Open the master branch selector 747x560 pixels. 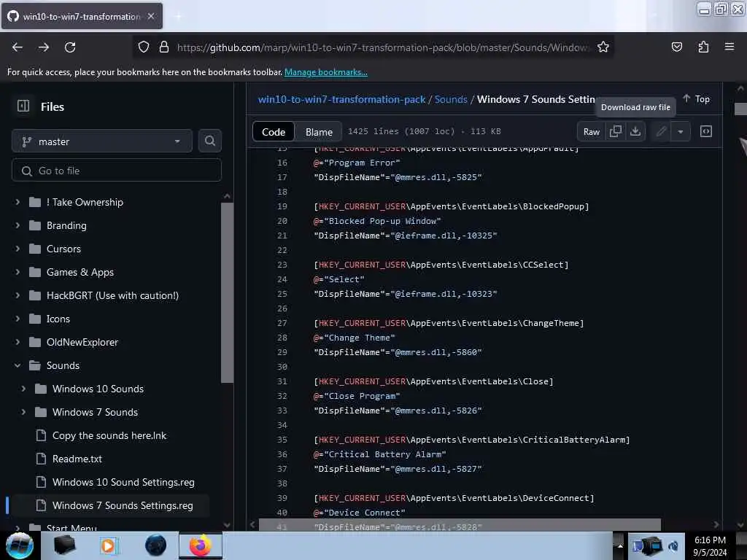tap(102, 141)
